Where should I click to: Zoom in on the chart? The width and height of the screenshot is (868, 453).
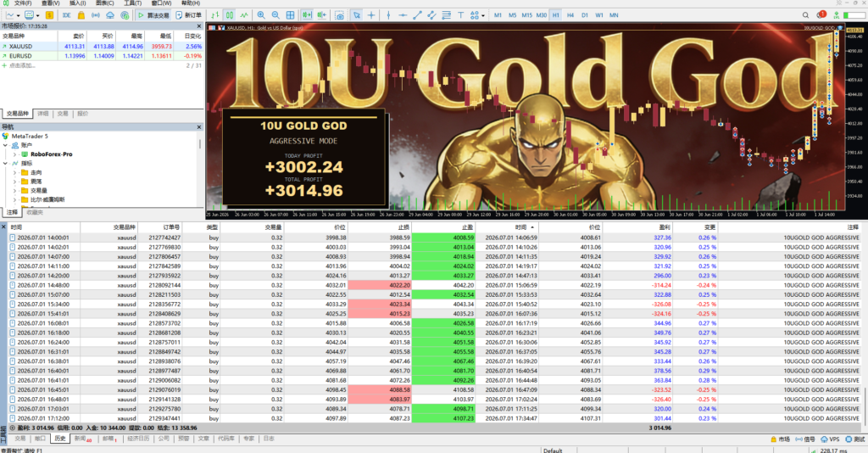[x=261, y=15]
